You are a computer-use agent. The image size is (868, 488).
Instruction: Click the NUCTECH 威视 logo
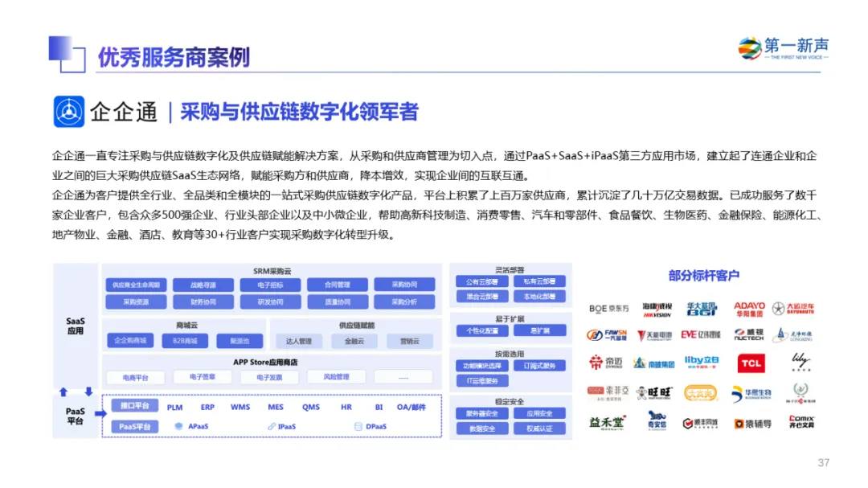tap(749, 334)
